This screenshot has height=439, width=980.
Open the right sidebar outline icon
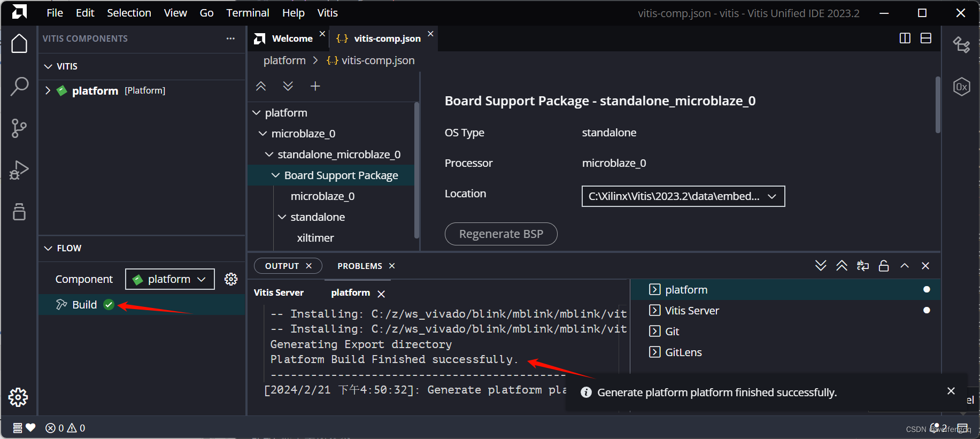click(962, 44)
